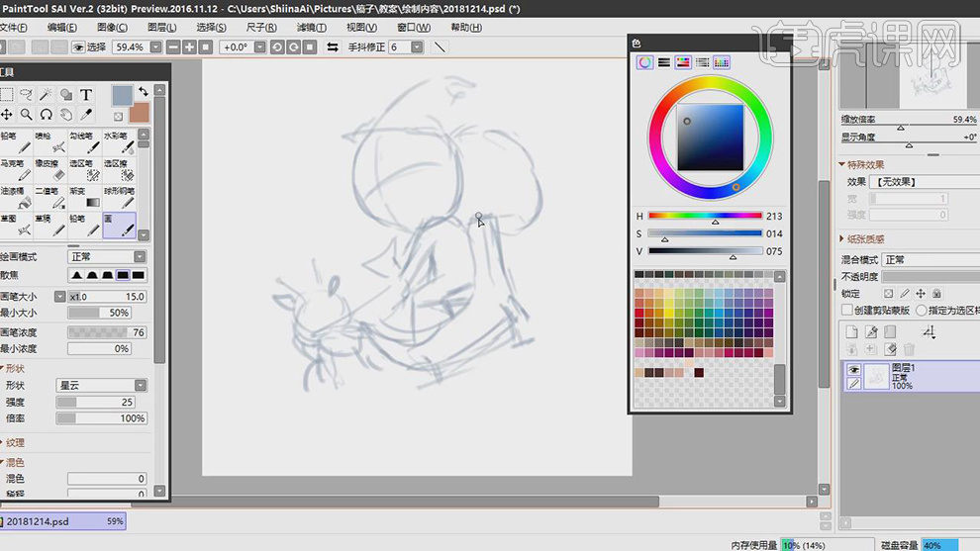Image resolution: width=980 pixels, height=551 pixels.
Task: Rotate view counterclockwise
Action: [x=277, y=47]
